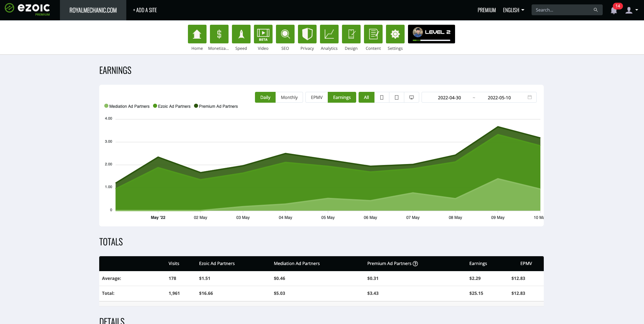Open the Analytics chart icon

coord(329,34)
